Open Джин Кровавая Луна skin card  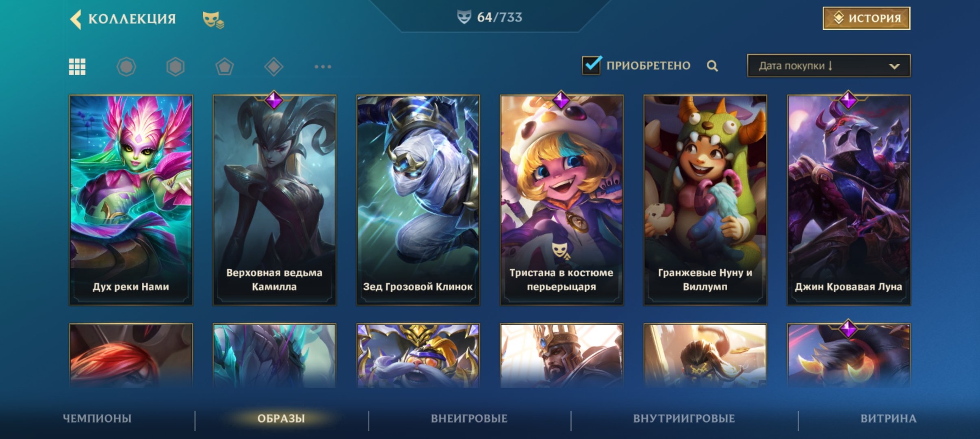pyautogui.click(x=849, y=200)
